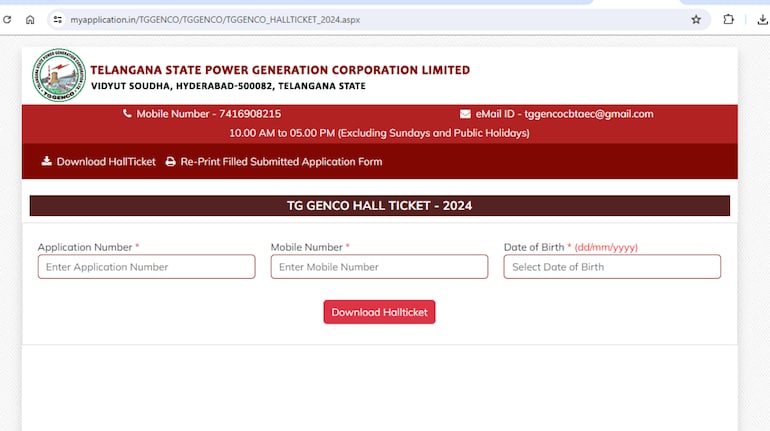Image resolution: width=770 pixels, height=431 pixels.
Task: Click the Enter Application Number field
Action: [146, 267]
